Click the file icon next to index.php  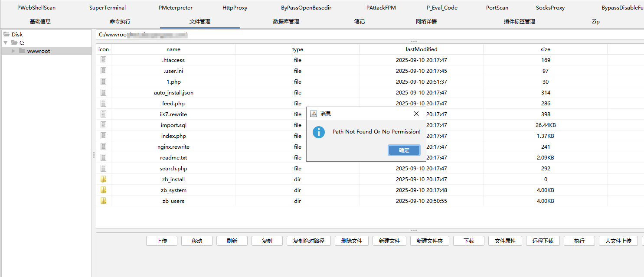(x=103, y=136)
